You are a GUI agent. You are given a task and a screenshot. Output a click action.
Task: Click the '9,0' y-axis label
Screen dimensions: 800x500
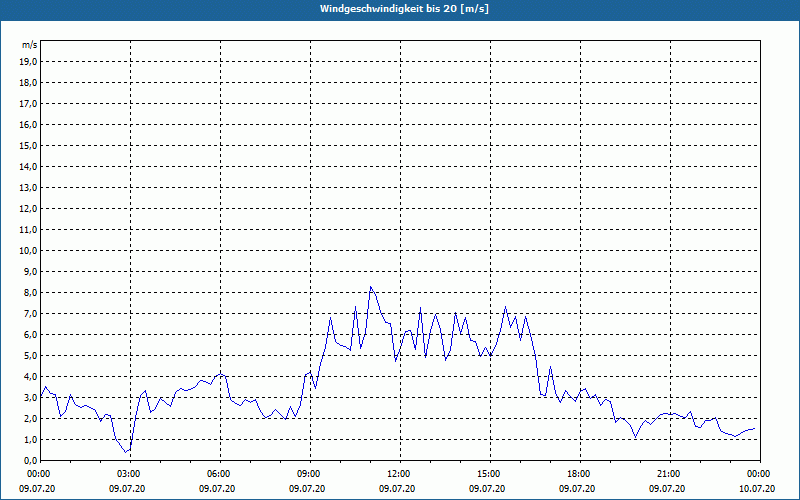30,271
